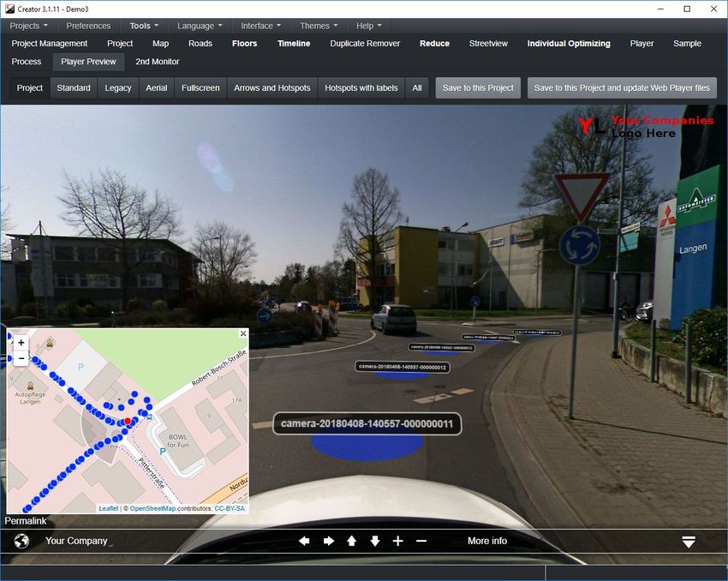Zoom in panorama with plus icon
Screen dimensions: 728x581
click(x=398, y=541)
